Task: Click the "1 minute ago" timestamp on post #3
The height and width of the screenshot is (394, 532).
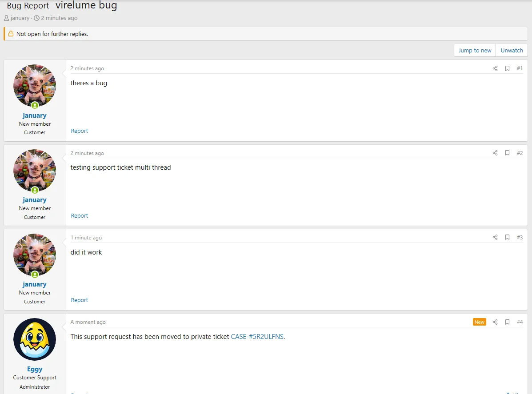Action: pyautogui.click(x=86, y=238)
